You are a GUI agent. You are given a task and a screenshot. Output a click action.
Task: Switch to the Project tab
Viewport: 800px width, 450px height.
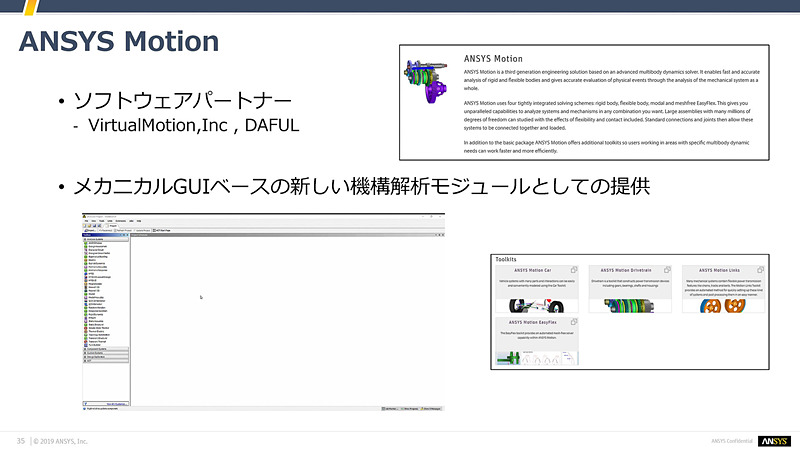(112, 226)
